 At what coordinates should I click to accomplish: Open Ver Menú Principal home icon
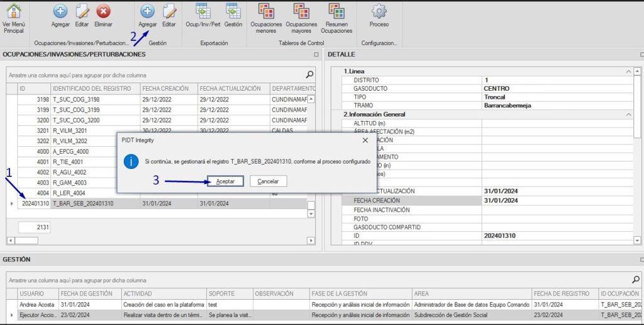(x=13, y=11)
